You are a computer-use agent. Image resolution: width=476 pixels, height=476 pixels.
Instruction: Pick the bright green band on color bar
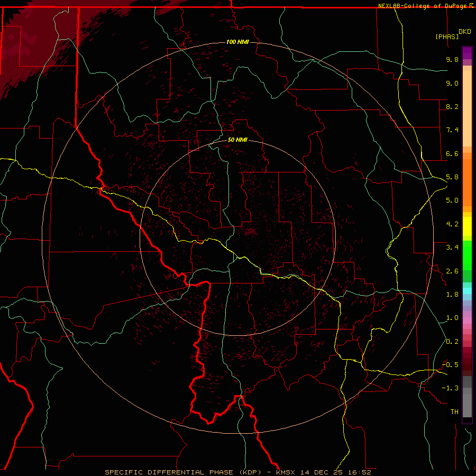click(x=467, y=255)
